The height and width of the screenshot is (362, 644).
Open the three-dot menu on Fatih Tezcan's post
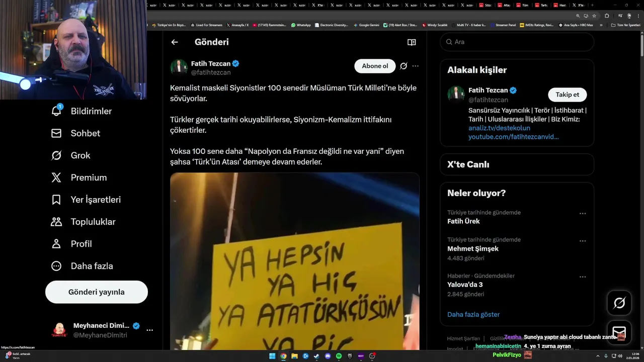pos(415,66)
